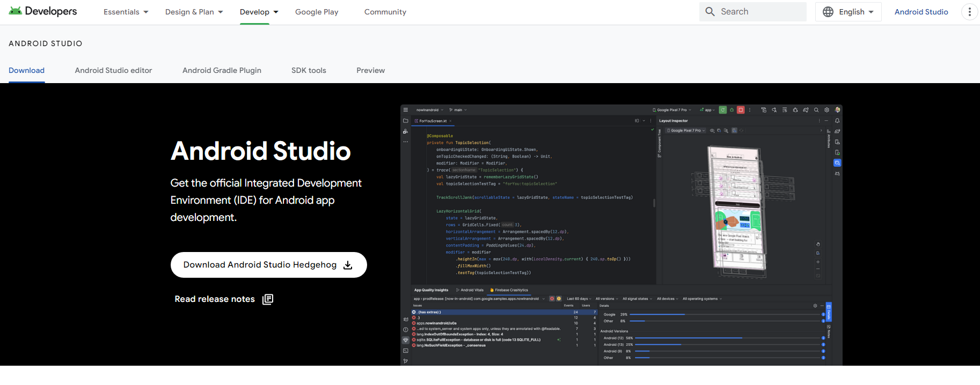Go to Google Play in top navigation
Viewport: 980px width, 385px height.
(317, 12)
